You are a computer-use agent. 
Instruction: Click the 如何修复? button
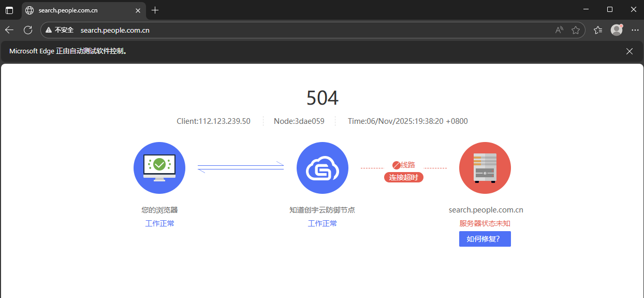(x=485, y=239)
